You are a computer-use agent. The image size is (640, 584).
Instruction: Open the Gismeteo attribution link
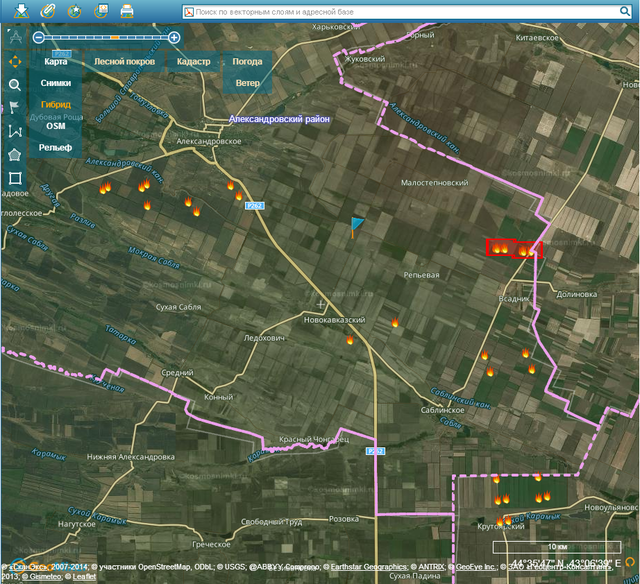click(x=41, y=576)
